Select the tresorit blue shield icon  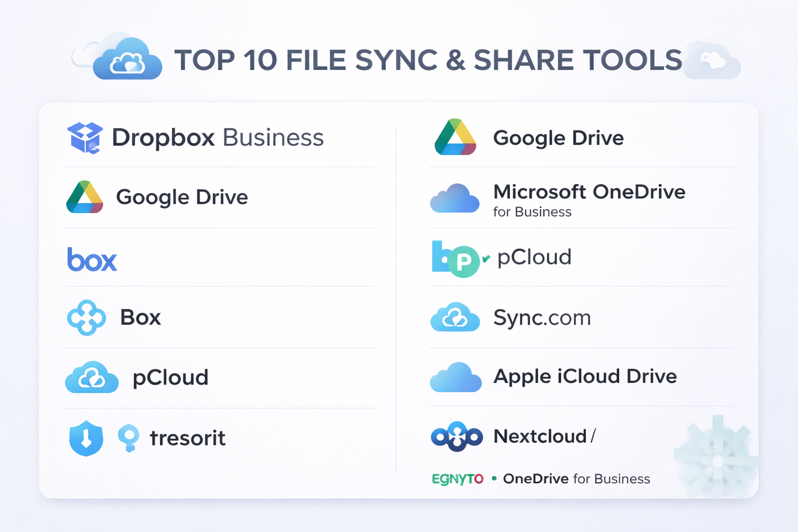point(86,438)
